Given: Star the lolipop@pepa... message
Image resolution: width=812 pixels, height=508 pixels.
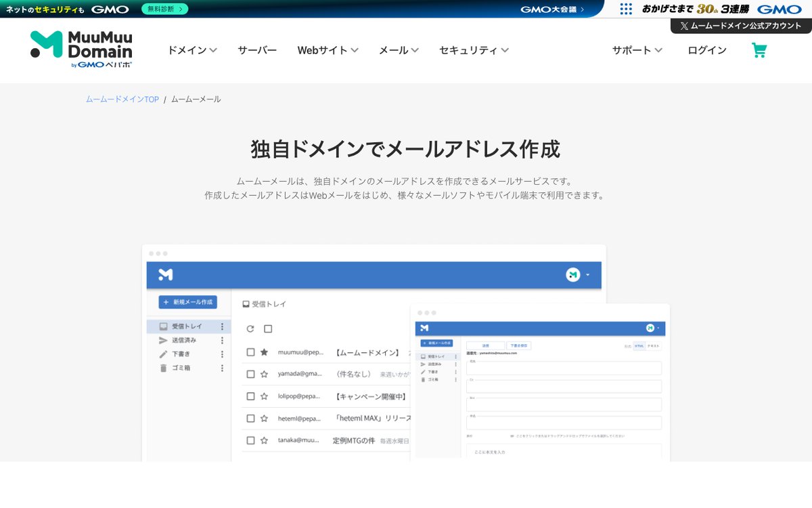Looking at the screenshot, I should click(x=265, y=396).
